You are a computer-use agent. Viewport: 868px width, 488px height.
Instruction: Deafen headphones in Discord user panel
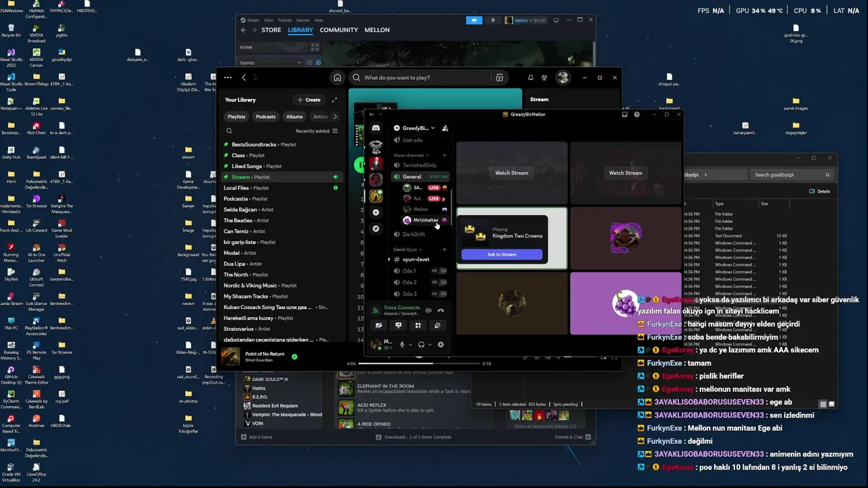(421, 344)
